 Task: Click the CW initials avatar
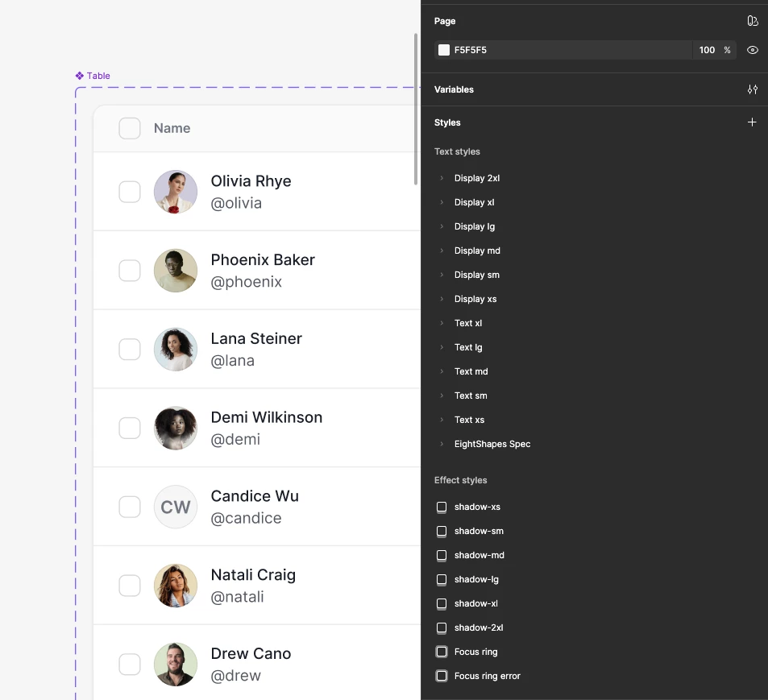pyautogui.click(x=176, y=507)
